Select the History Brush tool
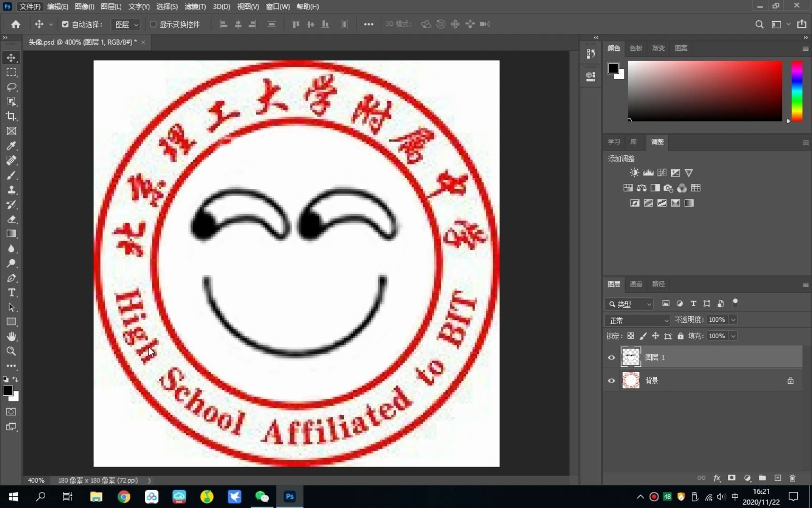 click(x=11, y=205)
